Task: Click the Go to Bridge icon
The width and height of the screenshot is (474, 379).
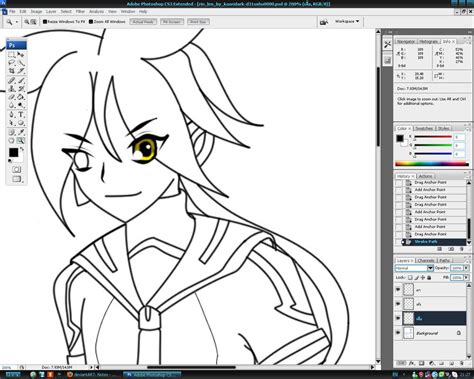Action: (x=324, y=22)
